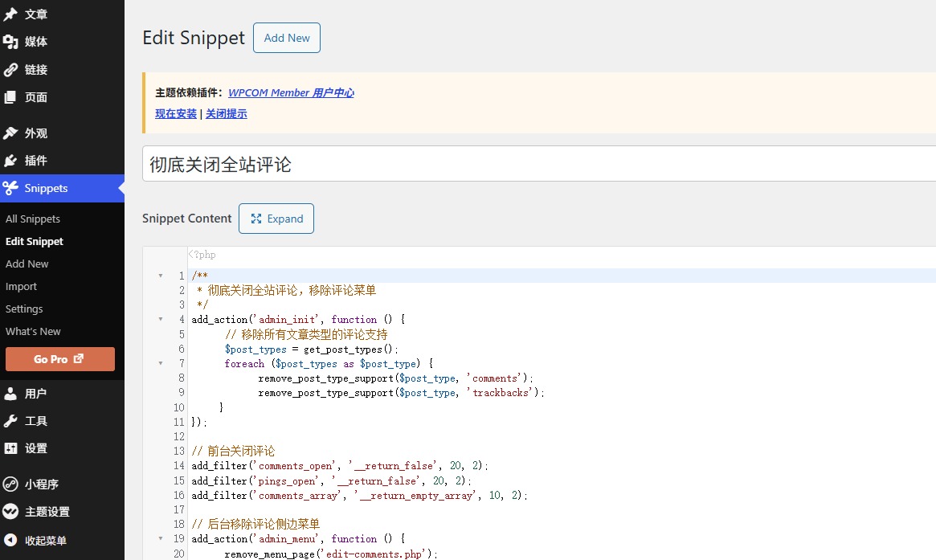Select Edit Snippet submenu item
Screen dimensions: 936x560
coord(34,241)
